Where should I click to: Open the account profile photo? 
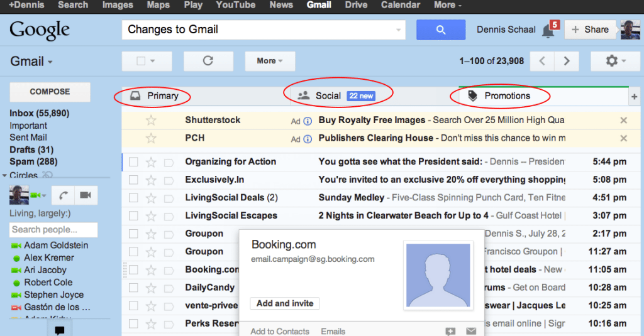point(630,30)
